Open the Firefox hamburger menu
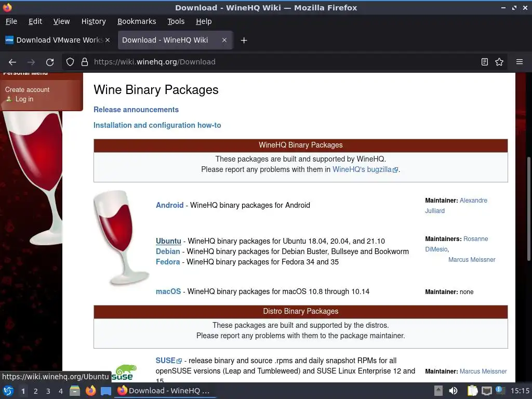Viewport: 532px width, 399px height. point(520,62)
